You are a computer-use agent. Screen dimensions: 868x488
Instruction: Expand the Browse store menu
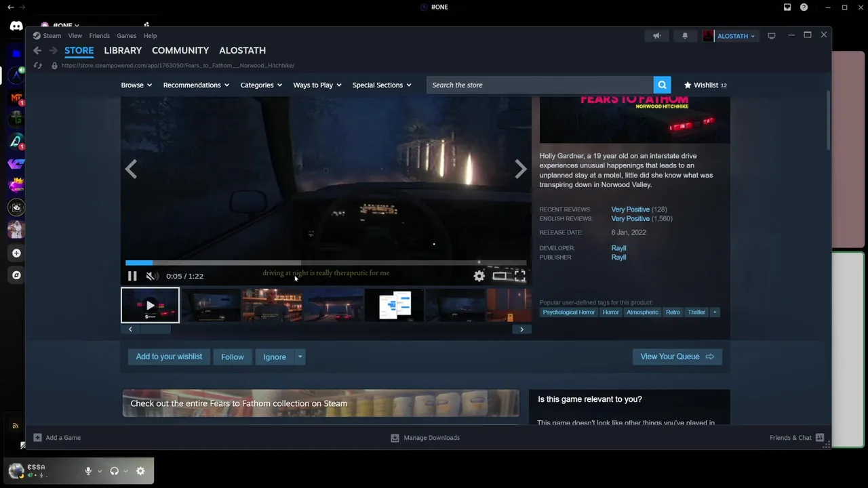pyautogui.click(x=136, y=85)
